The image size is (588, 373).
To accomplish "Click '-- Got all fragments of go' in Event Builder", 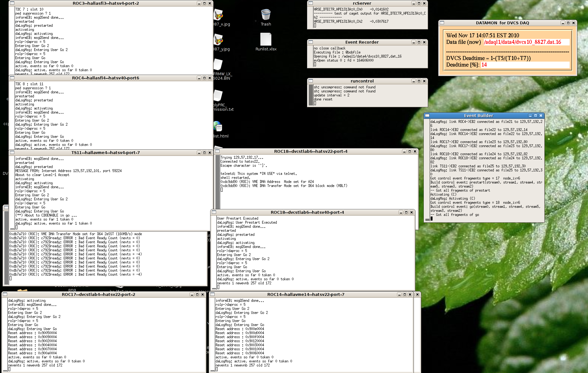I will click(x=455, y=215).
